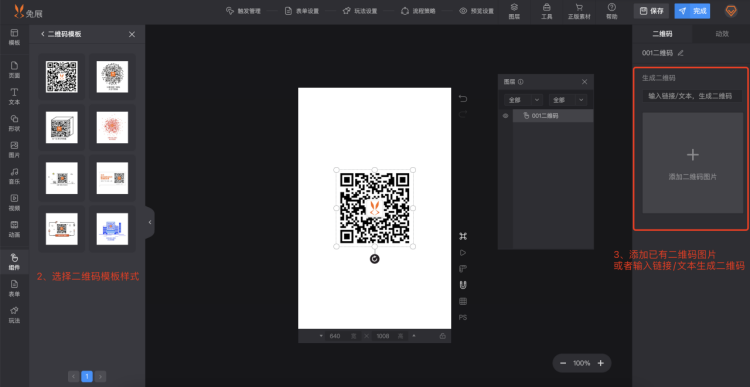Switch to the 动效 tab
The image size is (750, 387).
(722, 33)
